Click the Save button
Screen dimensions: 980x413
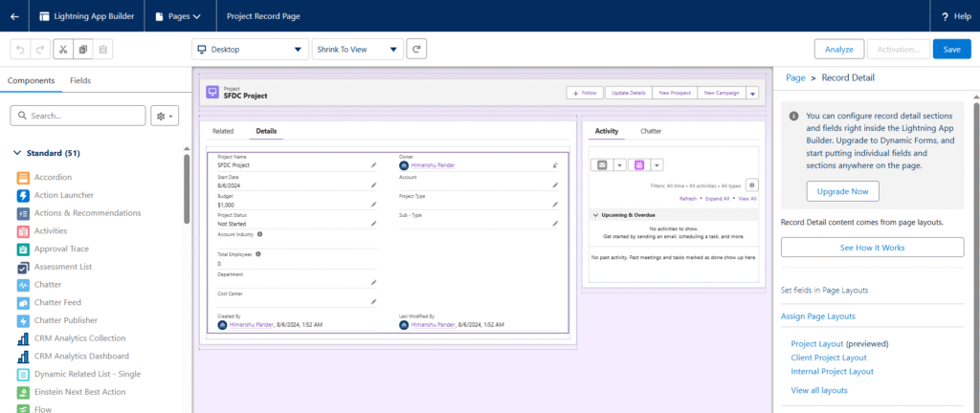pos(951,49)
